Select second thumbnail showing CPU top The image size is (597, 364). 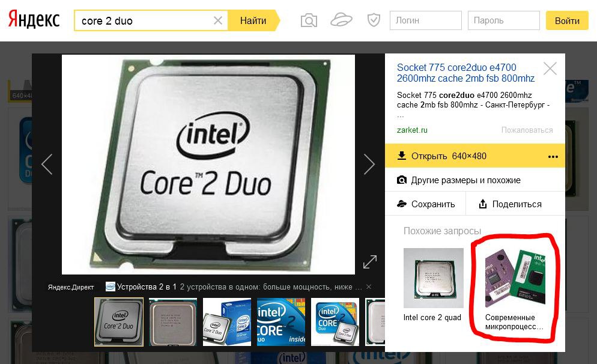click(x=173, y=322)
